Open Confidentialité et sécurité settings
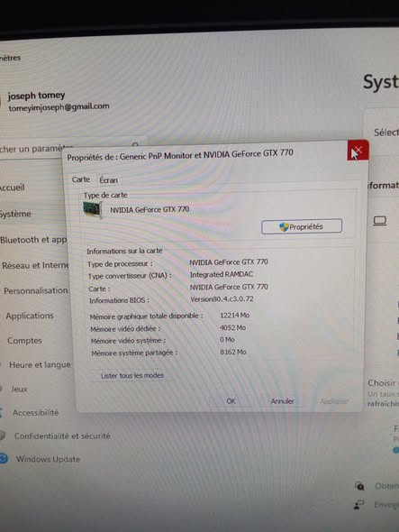Screen dimensions: 399x532 click(x=62, y=436)
